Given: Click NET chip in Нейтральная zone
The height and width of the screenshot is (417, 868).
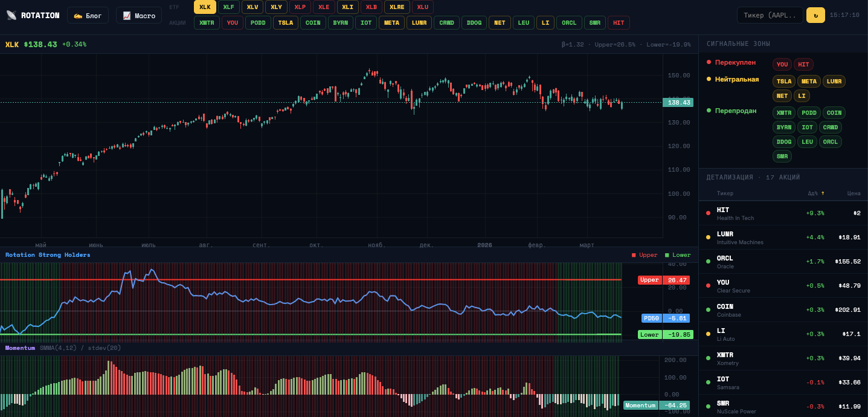Looking at the screenshot, I should [x=782, y=96].
